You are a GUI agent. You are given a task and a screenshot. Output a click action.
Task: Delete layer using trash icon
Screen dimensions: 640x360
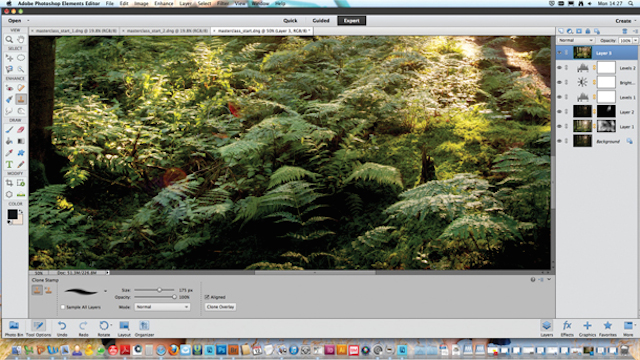click(624, 31)
